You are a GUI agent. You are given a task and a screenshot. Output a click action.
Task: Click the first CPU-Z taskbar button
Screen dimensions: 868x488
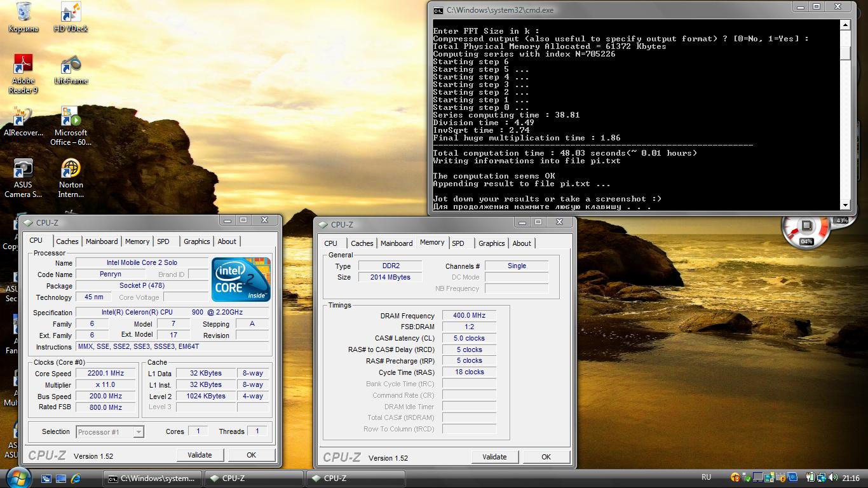[254, 478]
